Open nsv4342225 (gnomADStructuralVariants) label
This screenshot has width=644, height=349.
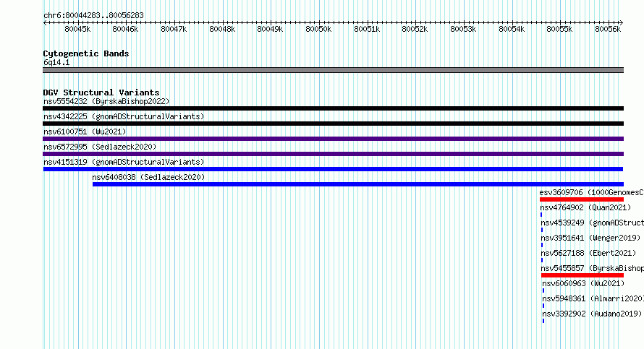tap(124, 116)
